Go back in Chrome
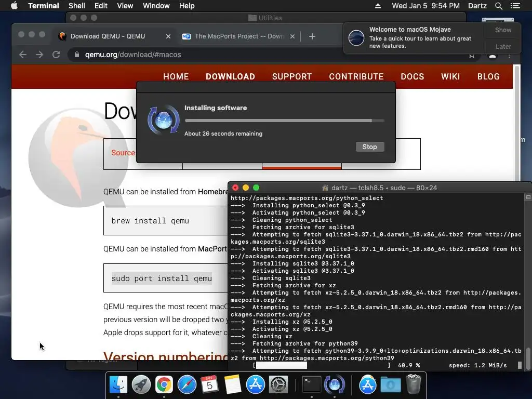This screenshot has width=532, height=399. pyautogui.click(x=23, y=55)
